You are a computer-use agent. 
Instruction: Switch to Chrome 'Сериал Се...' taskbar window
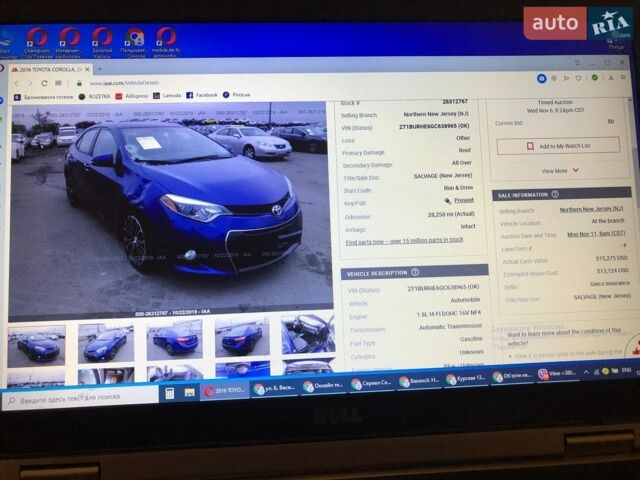point(371,384)
